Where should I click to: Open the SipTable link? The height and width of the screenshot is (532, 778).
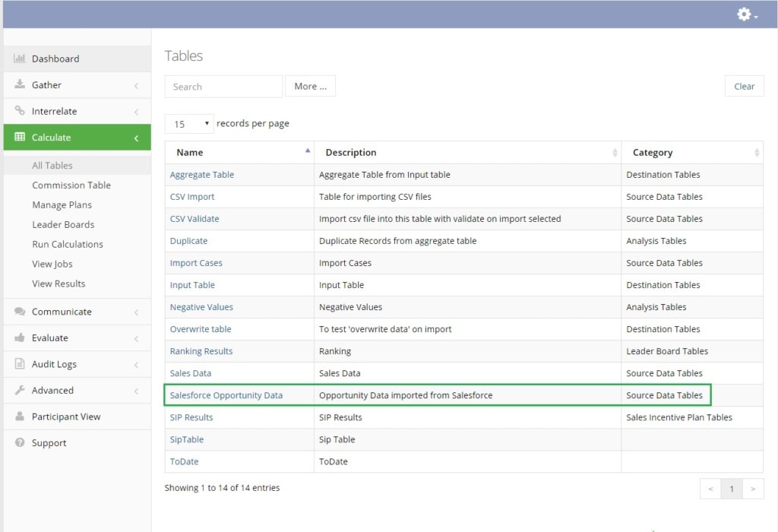coord(187,440)
